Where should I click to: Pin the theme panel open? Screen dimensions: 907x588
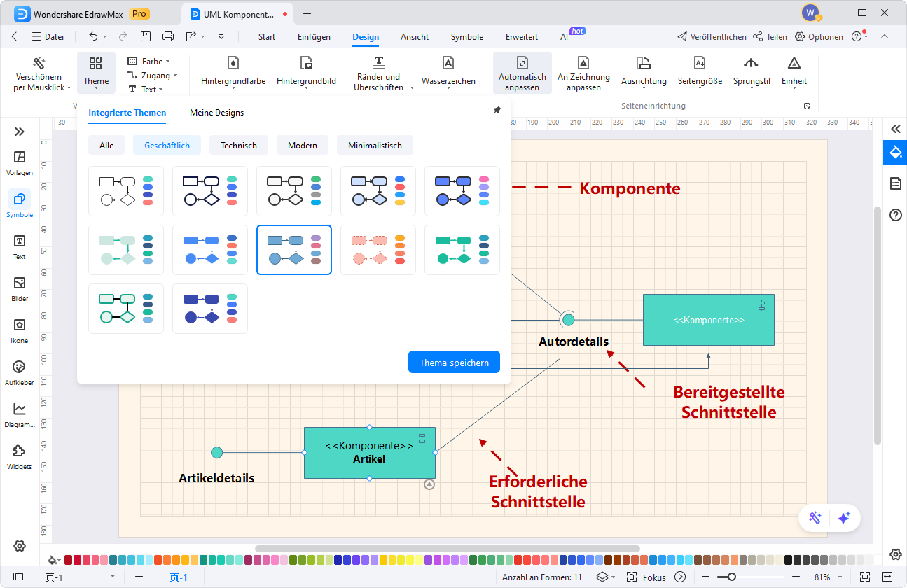(x=497, y=110)
